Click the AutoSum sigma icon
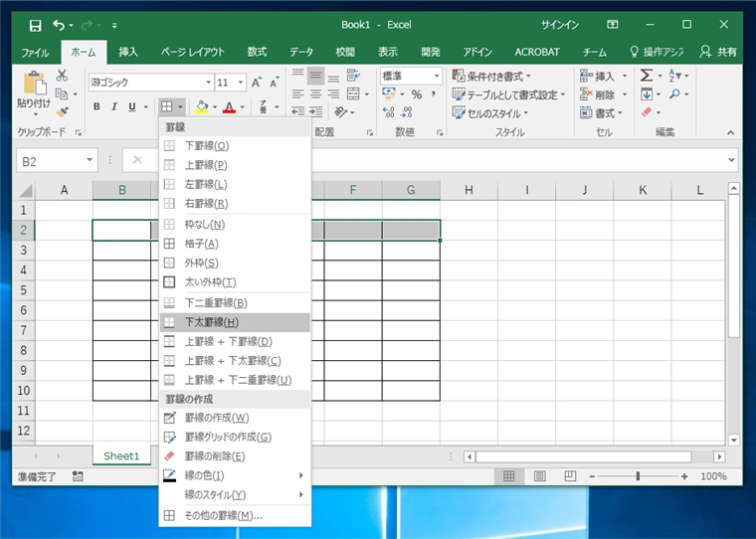The height and width of the screenshot is (539, 756). point(647,76)
